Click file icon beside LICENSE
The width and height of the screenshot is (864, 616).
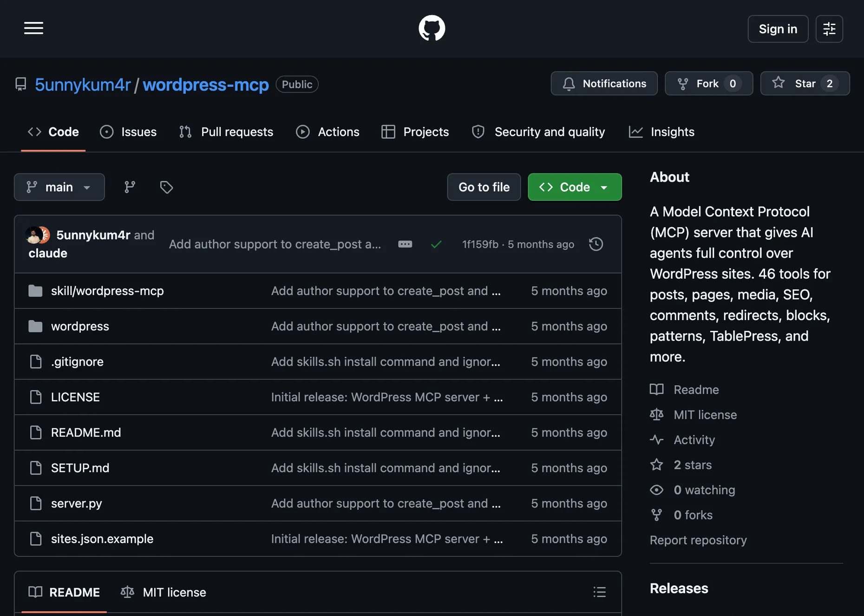pos(36,397)
